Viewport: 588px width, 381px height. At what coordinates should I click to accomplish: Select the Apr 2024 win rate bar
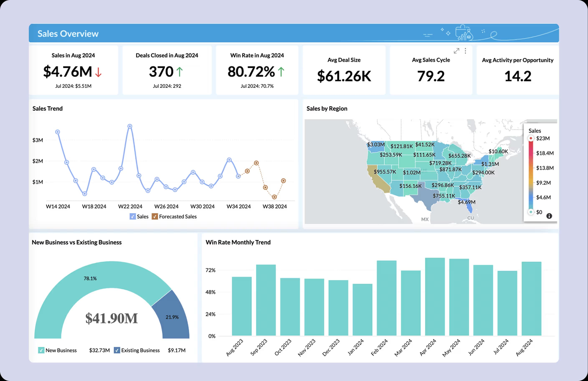click(435, 296)
